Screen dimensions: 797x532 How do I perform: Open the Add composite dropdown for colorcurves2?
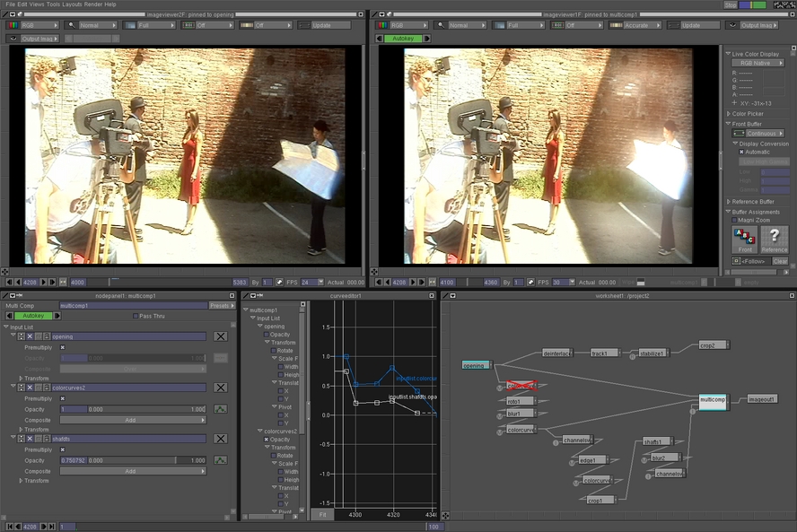tap(132, 419)
